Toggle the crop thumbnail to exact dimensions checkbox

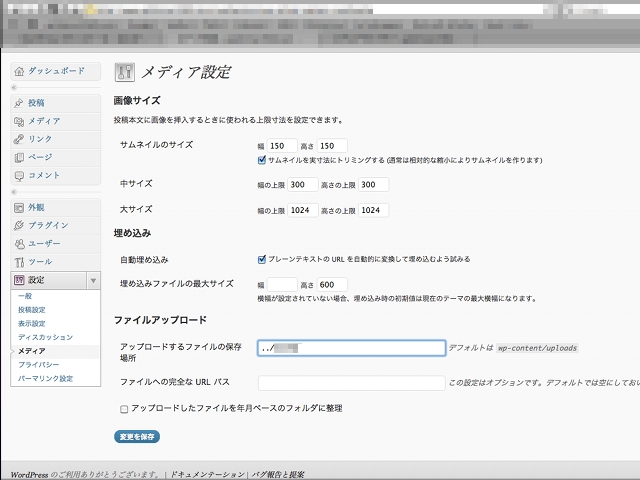(x=262, y=160)
